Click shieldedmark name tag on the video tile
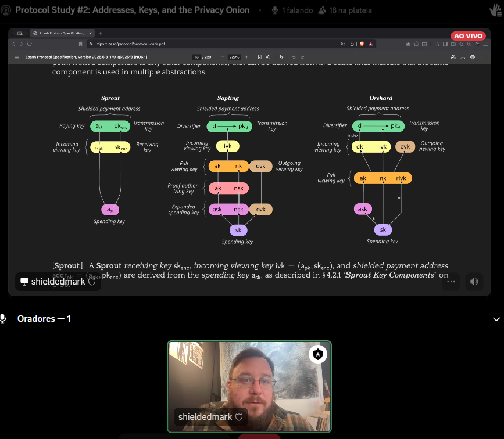 (x=210, y=417)
